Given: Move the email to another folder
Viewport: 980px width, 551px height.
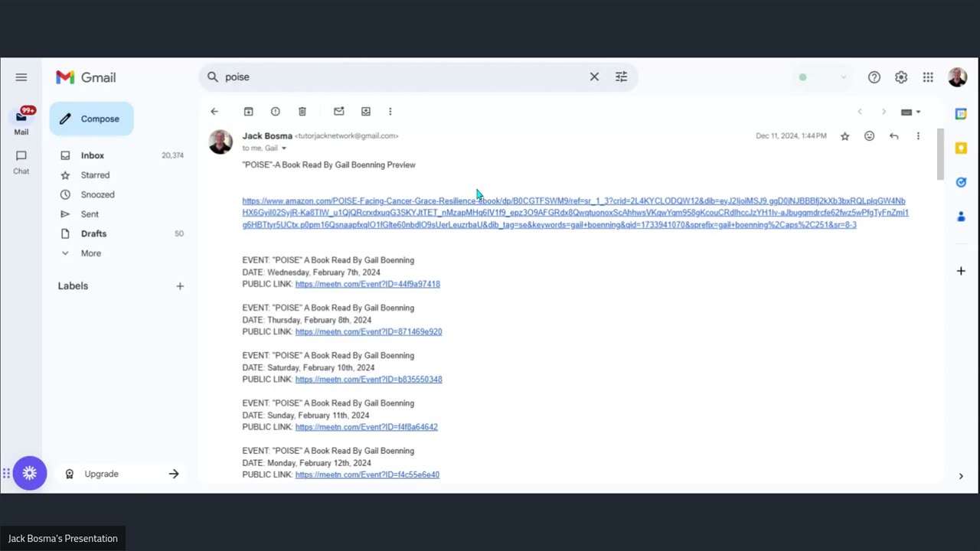Looking at the screenshot, I should (x=366, y=112).
